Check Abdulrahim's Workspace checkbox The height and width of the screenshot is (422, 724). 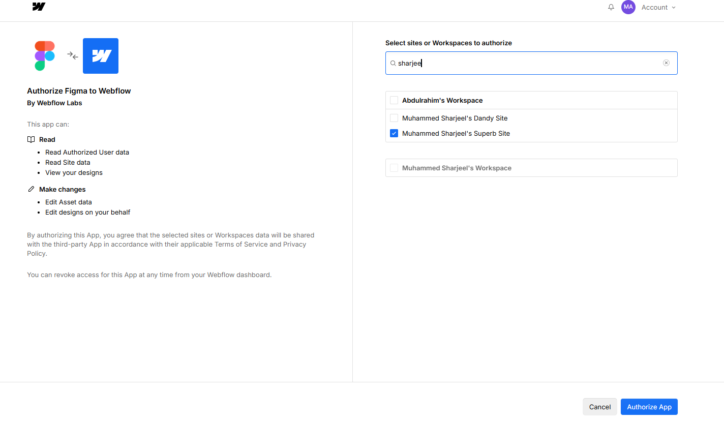tap(394, 100)
